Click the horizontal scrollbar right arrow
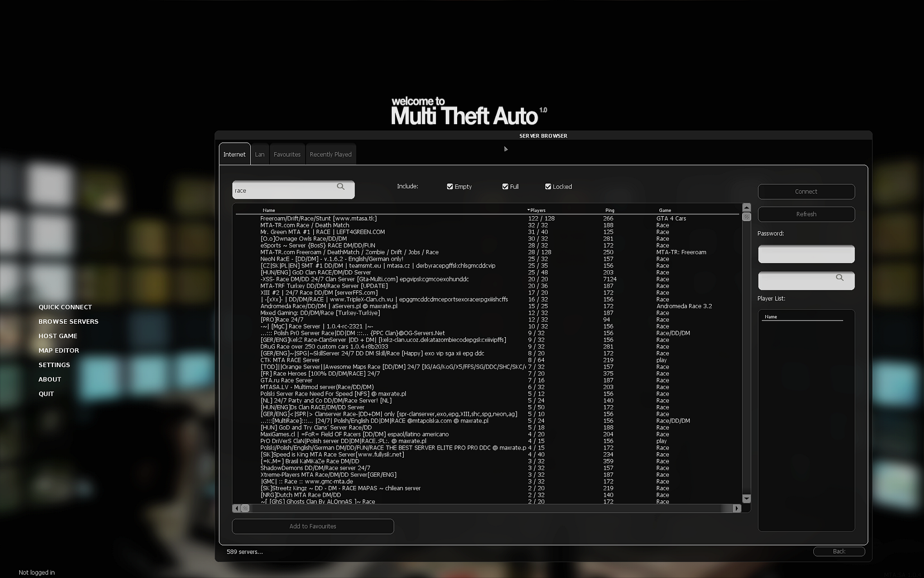The image size is (924, 578). 737,508
